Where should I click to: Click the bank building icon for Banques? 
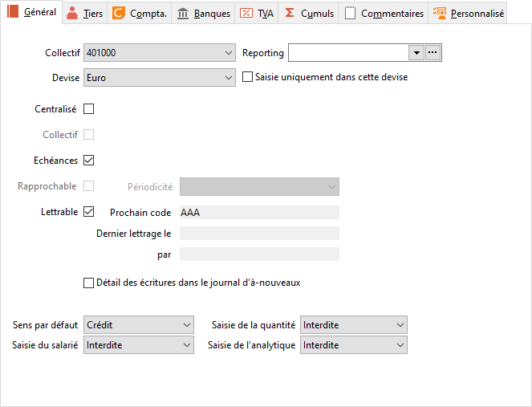183,13
